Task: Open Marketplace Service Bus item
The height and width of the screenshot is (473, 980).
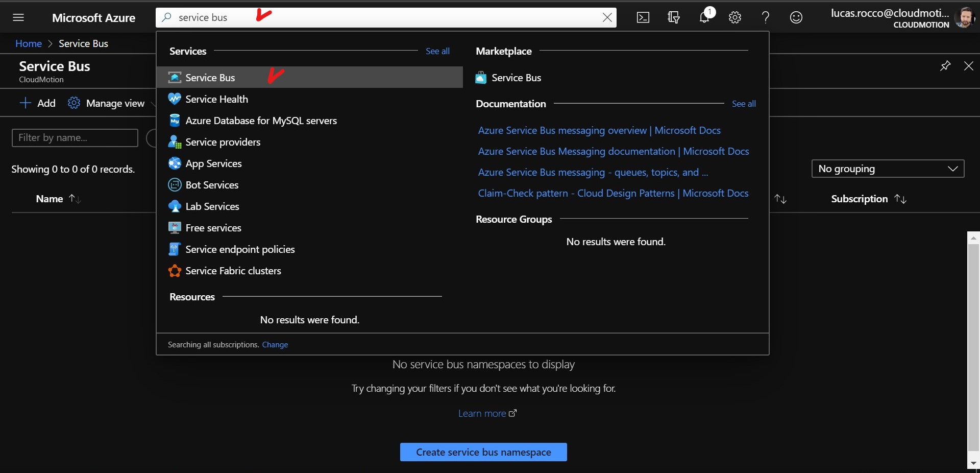Action: 516,78
